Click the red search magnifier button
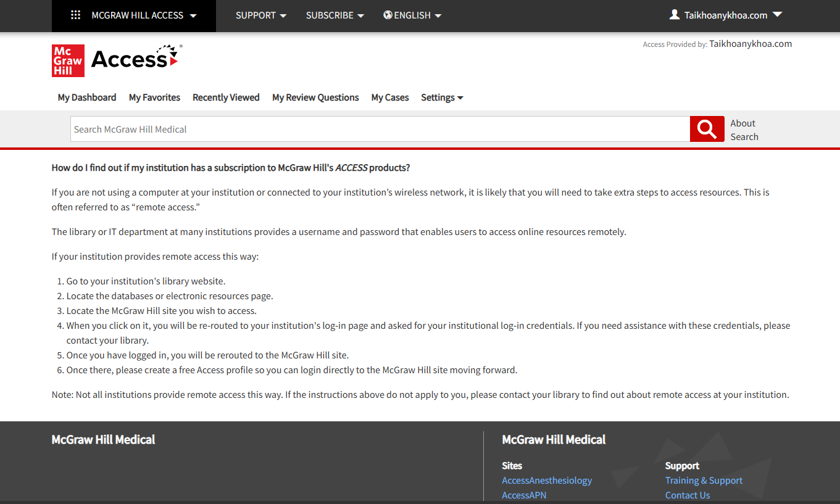This screenshot has height=504, width=840. click(x=707, y=129)
